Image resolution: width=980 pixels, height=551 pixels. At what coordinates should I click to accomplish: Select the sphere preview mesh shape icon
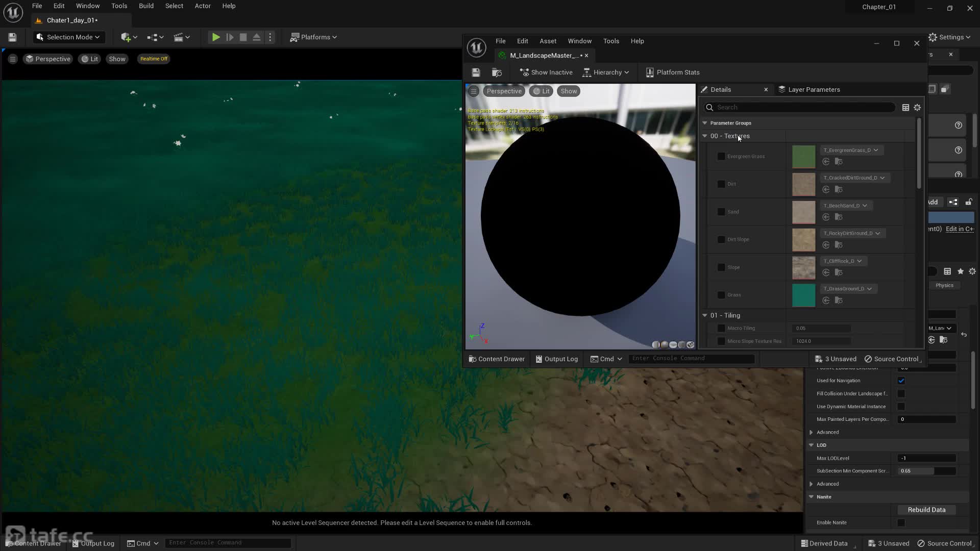tap(665, 345)
